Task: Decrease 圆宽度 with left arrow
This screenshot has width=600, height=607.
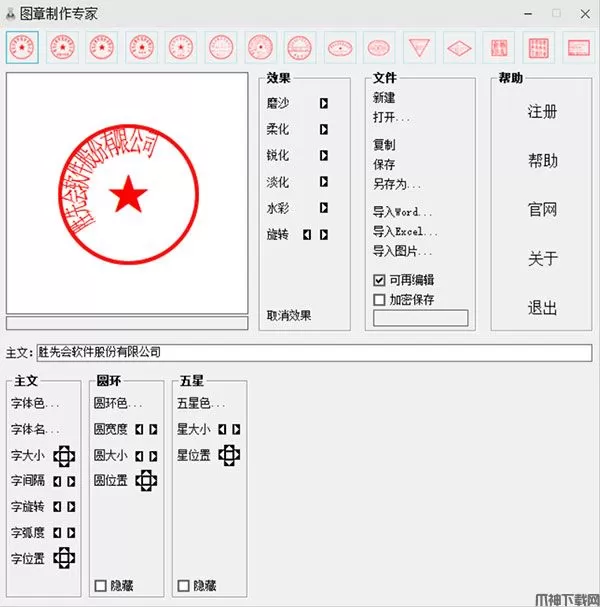Action: [139, 429]
